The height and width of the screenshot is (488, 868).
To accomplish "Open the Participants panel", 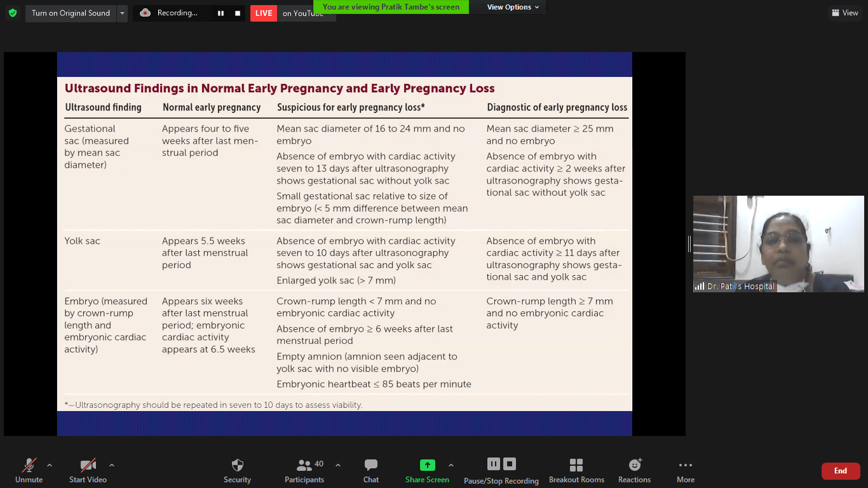I will click(304, 471).
